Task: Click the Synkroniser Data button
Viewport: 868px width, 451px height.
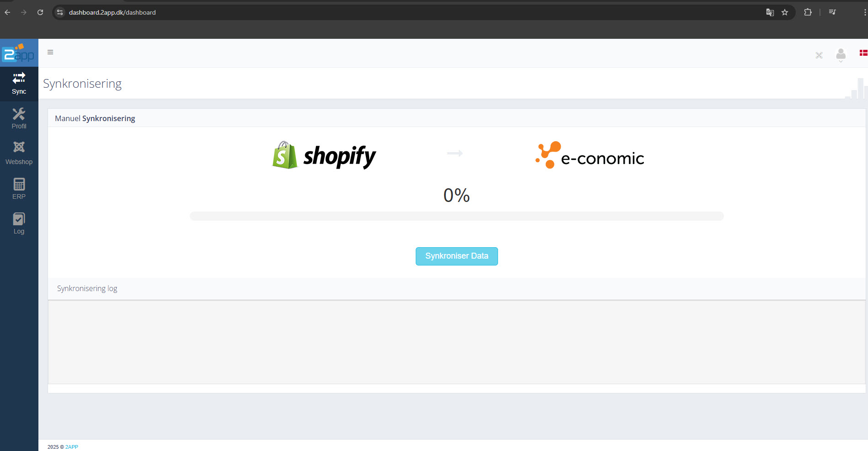Action: click(x=456, y=256)
